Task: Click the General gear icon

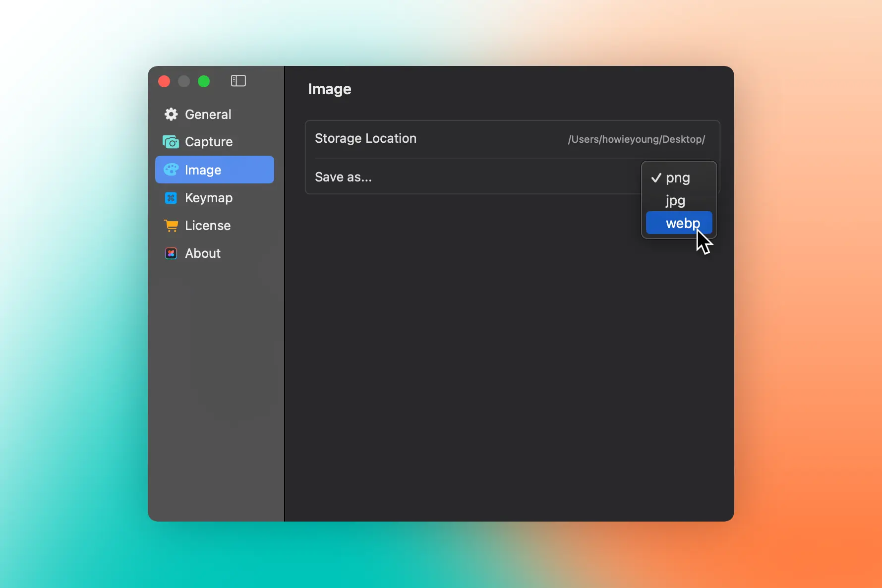Action: coord(171,115)
